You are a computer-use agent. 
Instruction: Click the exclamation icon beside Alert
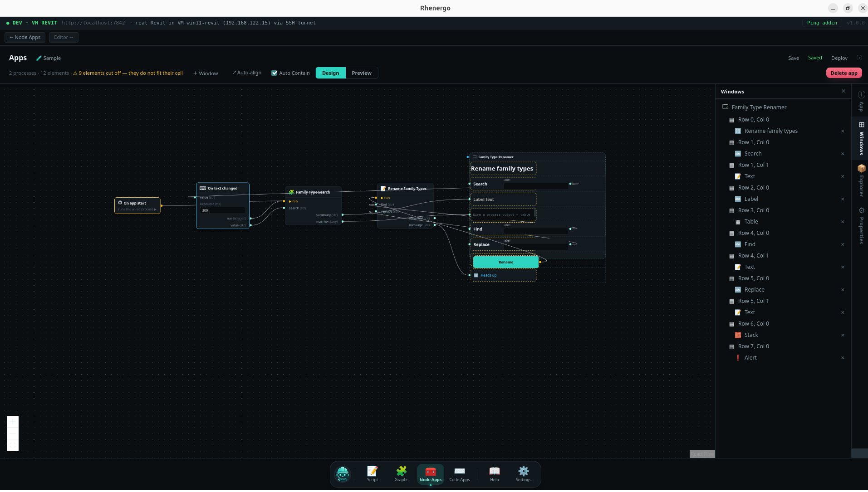click(738, 358)
